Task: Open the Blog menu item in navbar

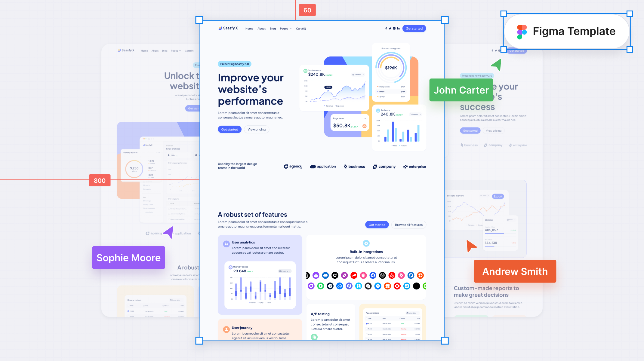Action: coord(273,28)
